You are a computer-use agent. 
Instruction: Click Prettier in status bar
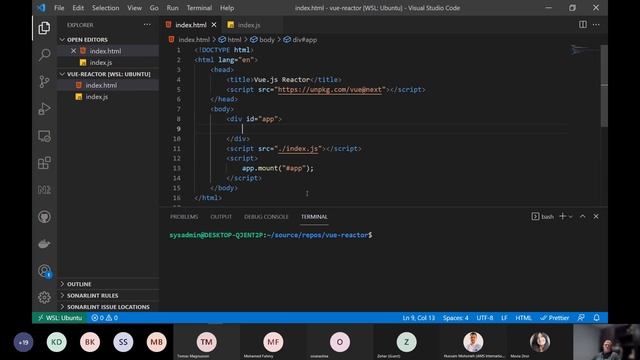(x=554, y=318)
